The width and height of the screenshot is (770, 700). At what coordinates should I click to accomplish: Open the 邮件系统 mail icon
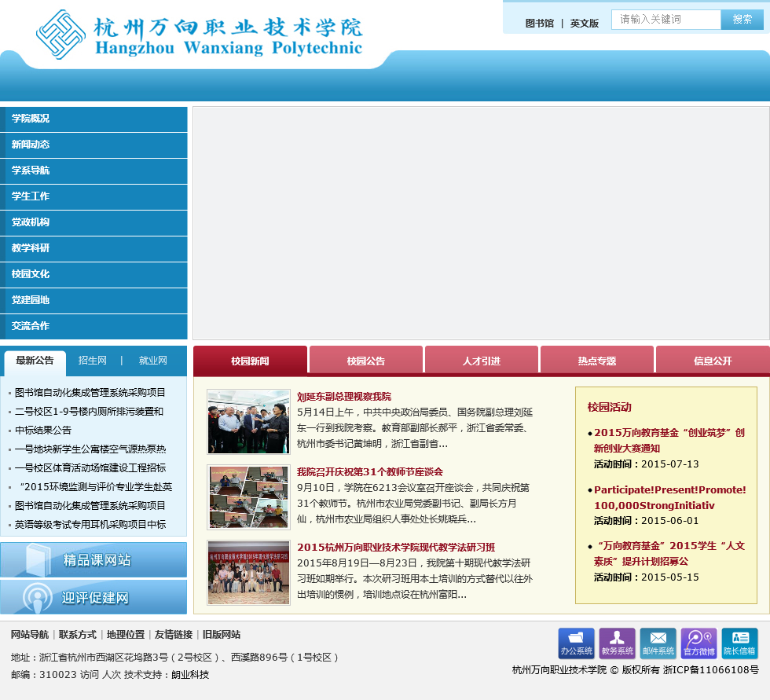[x=658, y=643]
